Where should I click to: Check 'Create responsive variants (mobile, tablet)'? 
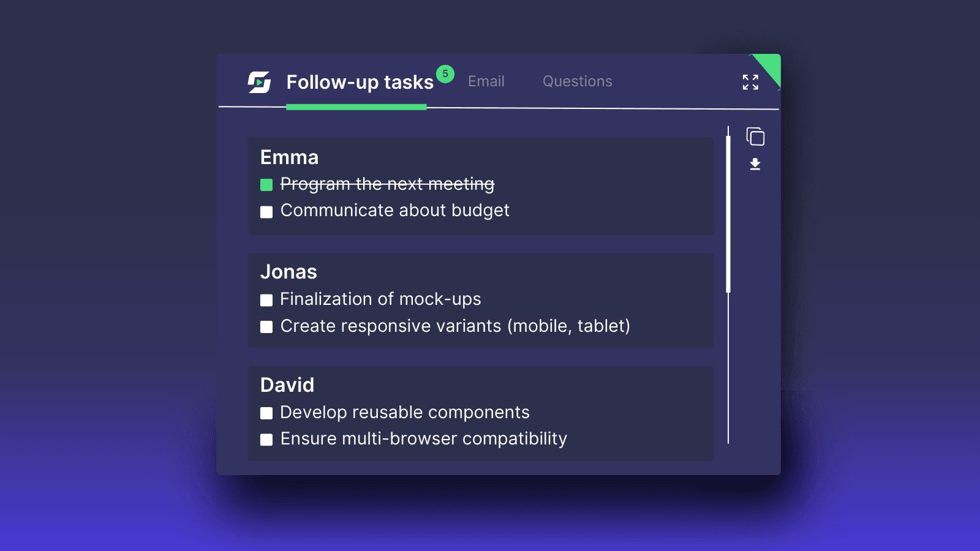coord(266,327)
